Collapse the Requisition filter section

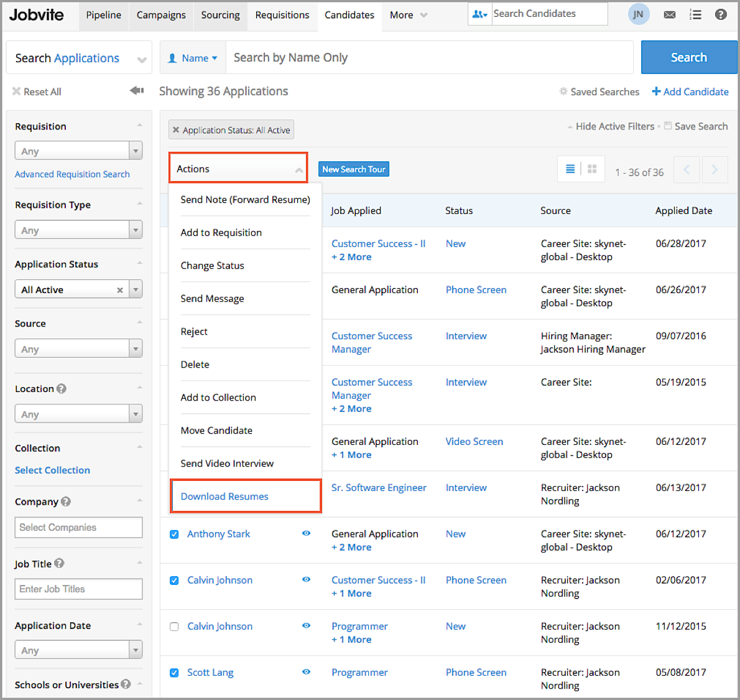point(139,125)
